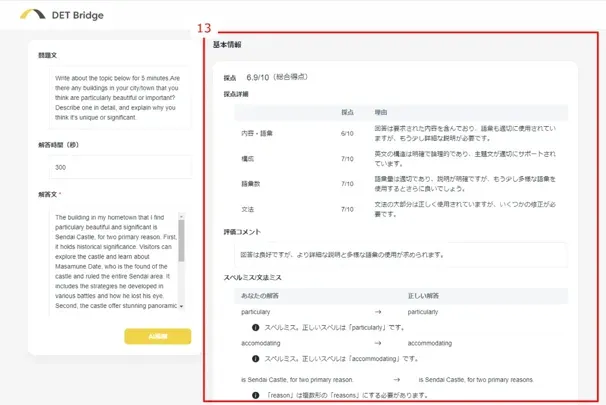Click the あなたの解答 column header
Image resolution: width=606 pixels, height=405 pixels.
(260, 296)
